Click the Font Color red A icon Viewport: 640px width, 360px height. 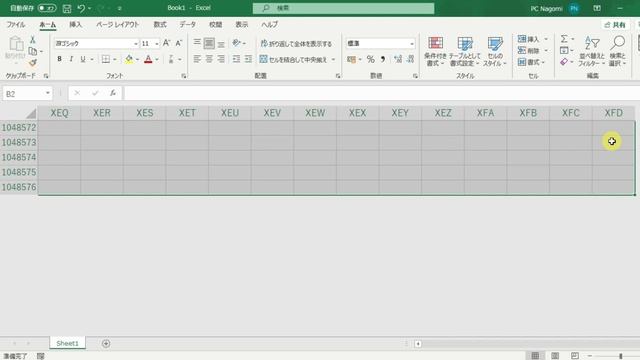148,59
